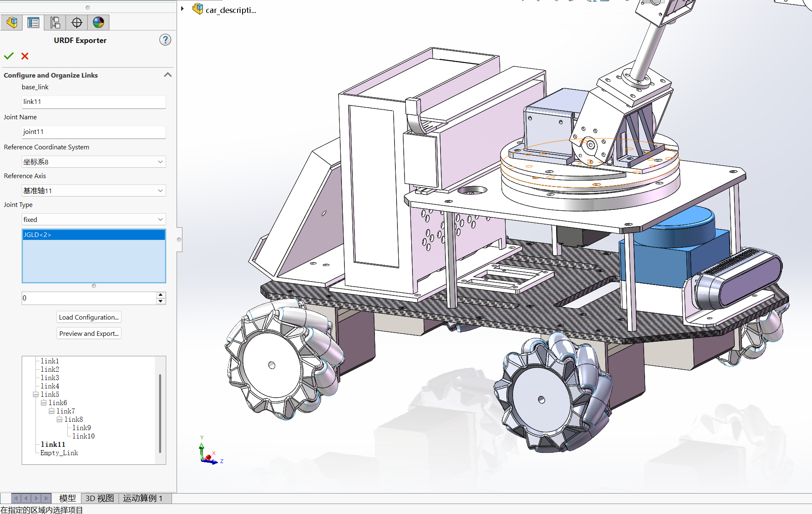This screenshot has height=514, width=812.
Task: Open the FeatureManager design tree tab
Action: (x=12, y=23)
